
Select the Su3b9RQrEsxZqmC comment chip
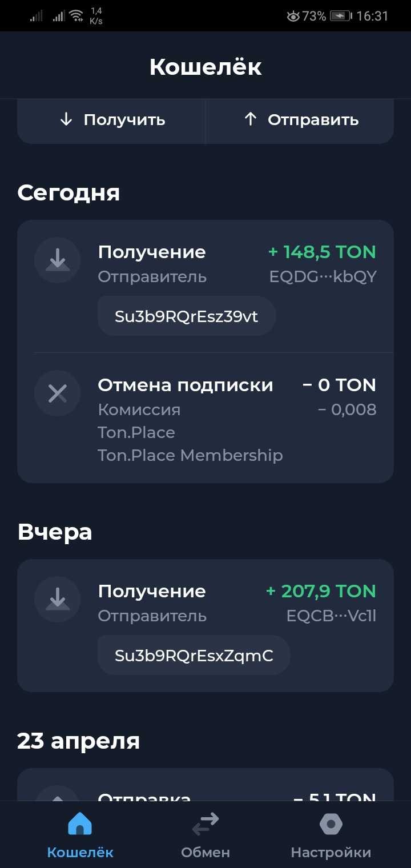coord(194,656)
